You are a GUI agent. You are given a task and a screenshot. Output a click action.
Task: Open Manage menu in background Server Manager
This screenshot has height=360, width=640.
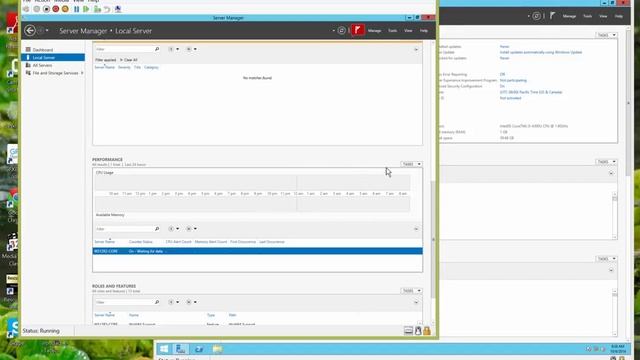click(x=569, y=16)
